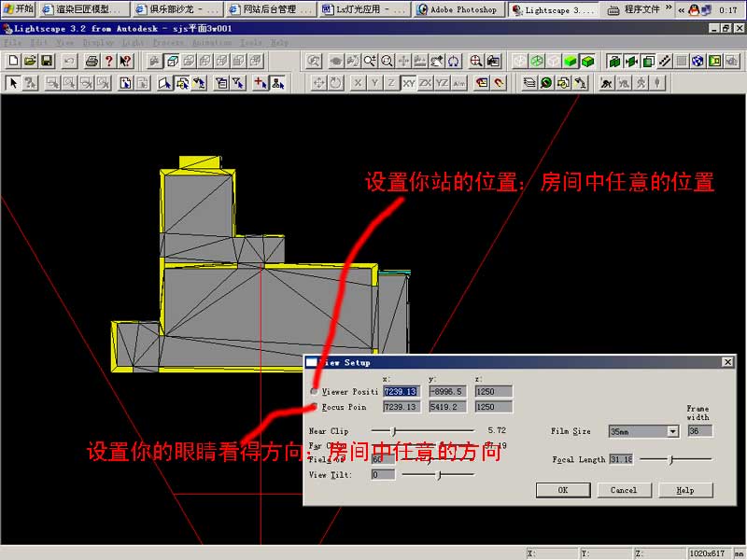747x560 pixels.
Task: Click the red magnet snap icon
Action: pyautogui.click(x=499, y=83)
